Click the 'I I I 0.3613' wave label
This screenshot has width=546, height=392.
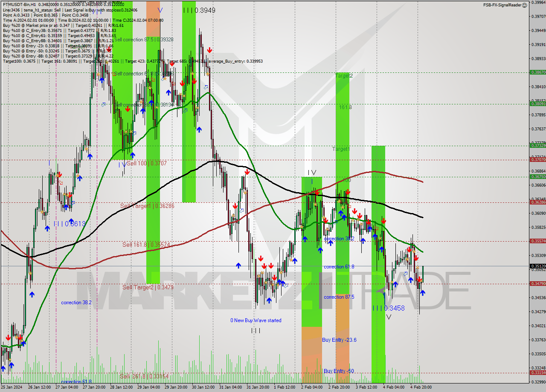70,224
